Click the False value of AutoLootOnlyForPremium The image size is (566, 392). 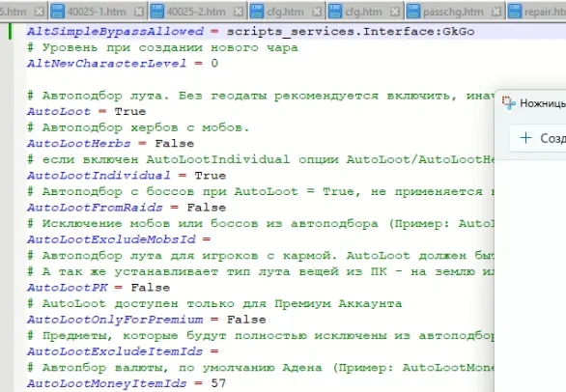[x=246, y=320]
